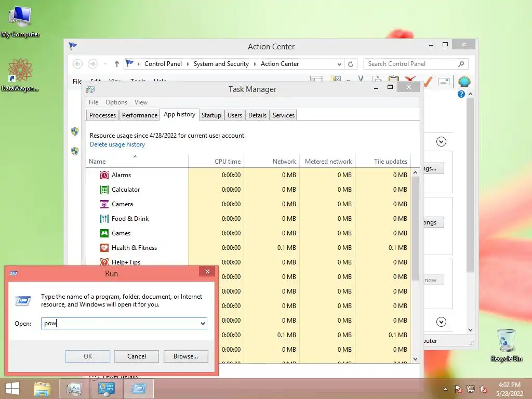
Task: Click the Alarms app icon
Action: coord(104,175)
